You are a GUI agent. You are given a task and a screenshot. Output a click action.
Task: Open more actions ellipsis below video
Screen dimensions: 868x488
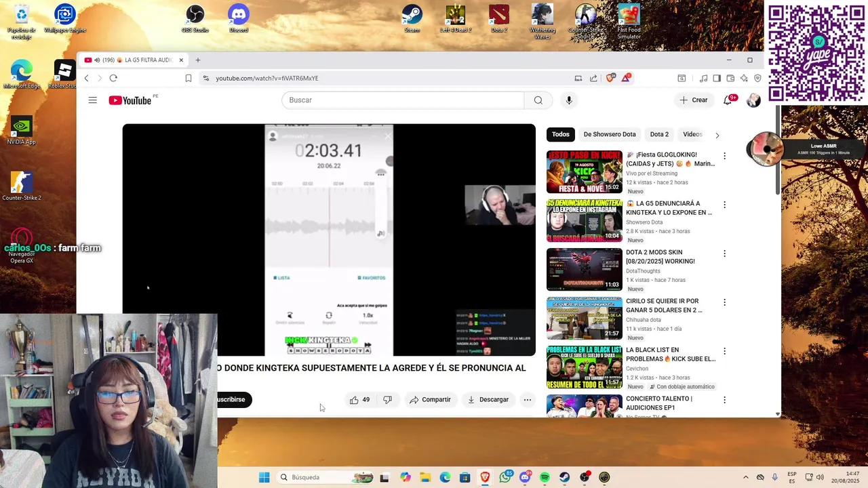tap(527, 400)
